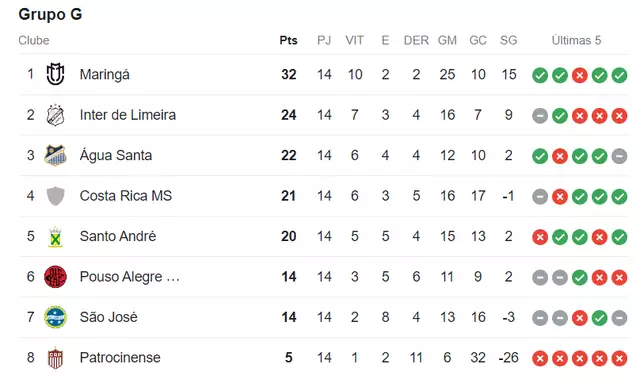The image size is (640, 387).
Task: Click the gray Costa Rica MS shield
Action: pos(55,196)
